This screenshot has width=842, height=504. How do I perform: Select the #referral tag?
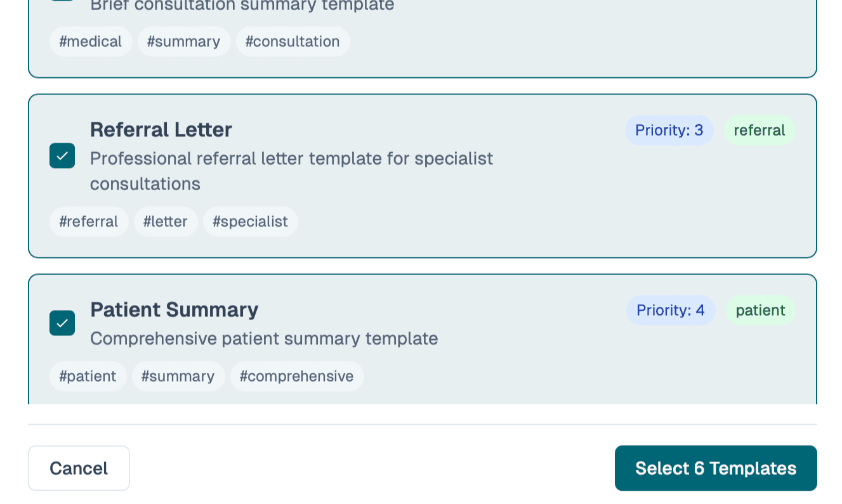tap(88, 221)
